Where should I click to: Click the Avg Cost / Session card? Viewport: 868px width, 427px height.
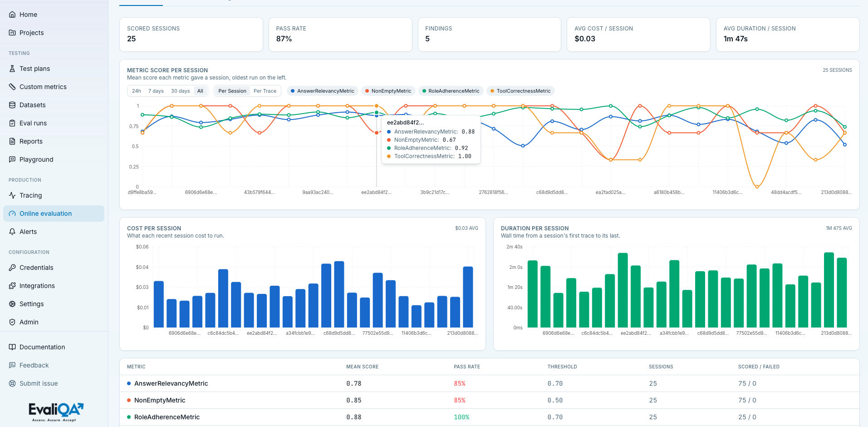point(638,35)
